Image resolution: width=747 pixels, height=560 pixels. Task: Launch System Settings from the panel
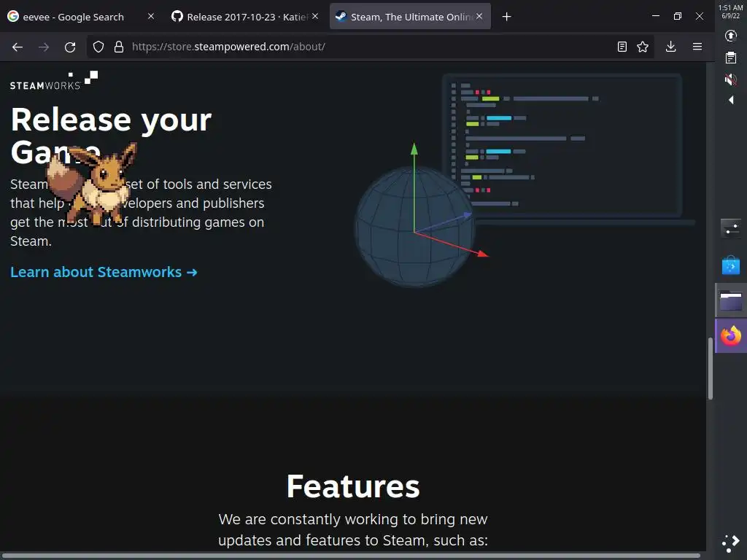click(731, 228)
